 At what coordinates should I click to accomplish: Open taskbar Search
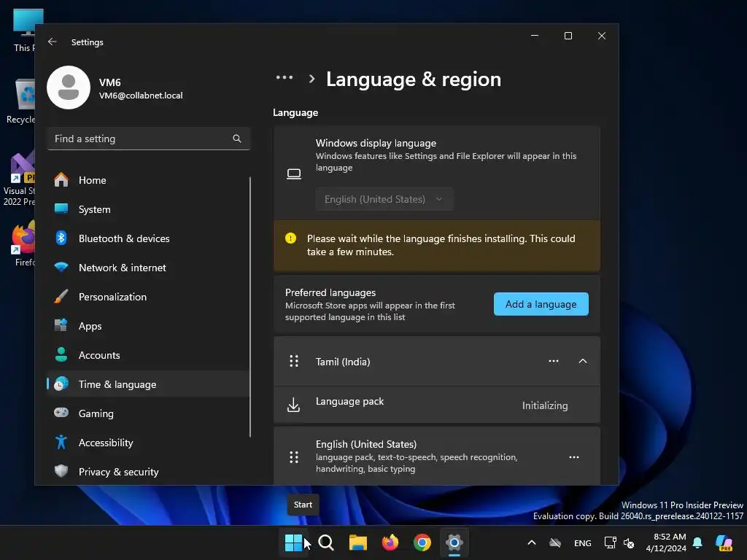click(x=326, y=542)
